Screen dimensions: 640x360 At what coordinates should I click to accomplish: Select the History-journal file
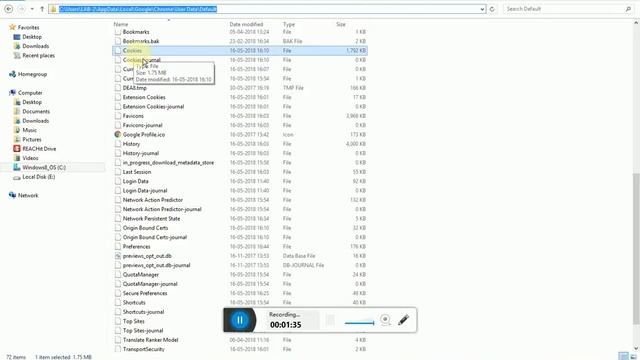[x=141, y=153]
